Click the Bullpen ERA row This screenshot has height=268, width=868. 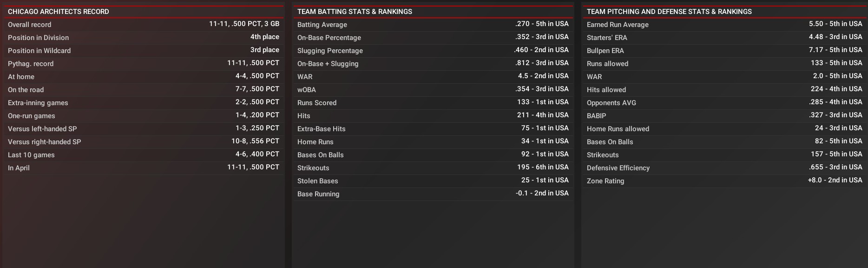724,50
